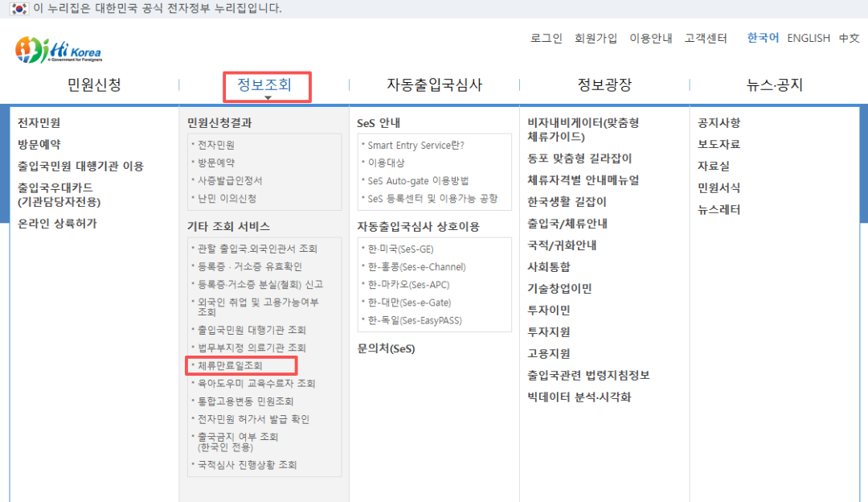868x502 pixels.
Task: Open 체류만료일조회
Action: [230, 365]
